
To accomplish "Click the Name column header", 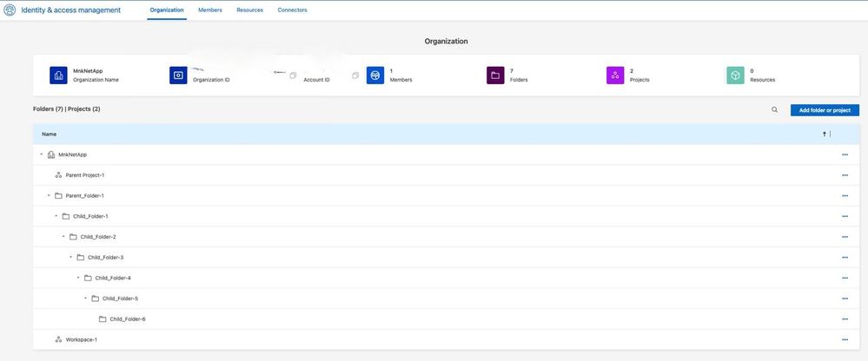I will coord(50,135).
